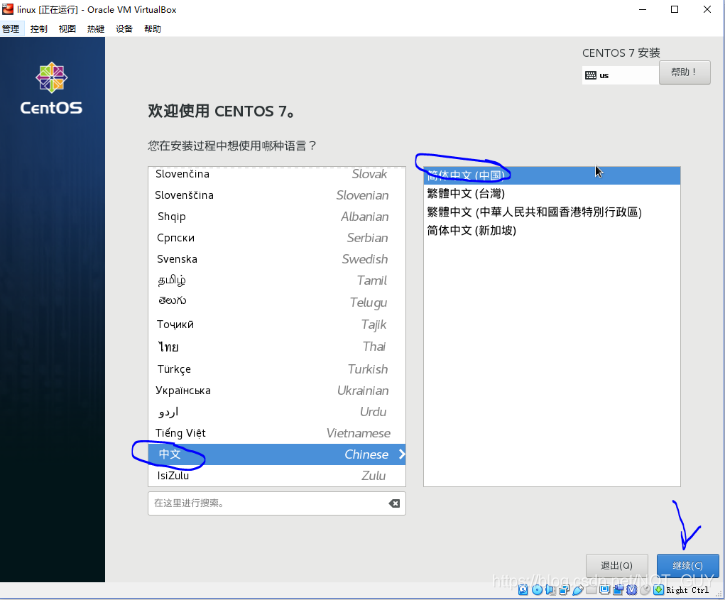This screenshot has height=600, width=725.
Task: Select 繁體中文 (台灣) locale
Action: pos(552,194)
